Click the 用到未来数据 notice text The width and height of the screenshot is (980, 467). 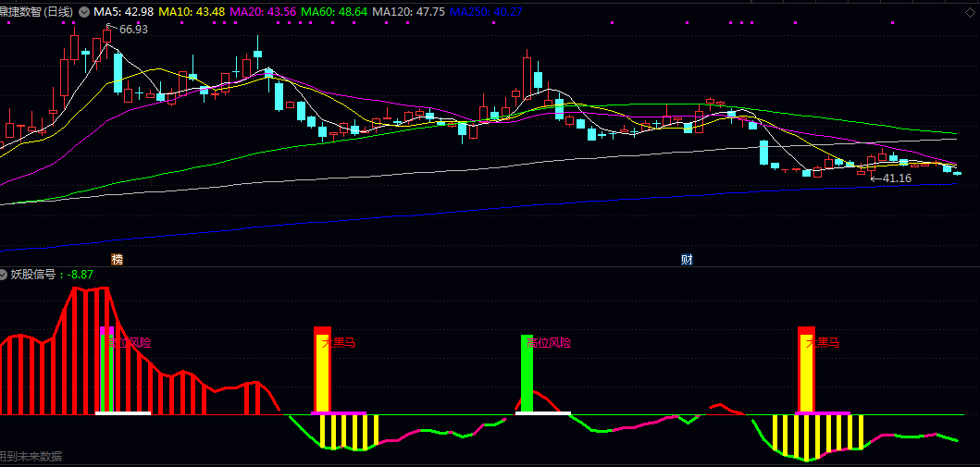31,457
